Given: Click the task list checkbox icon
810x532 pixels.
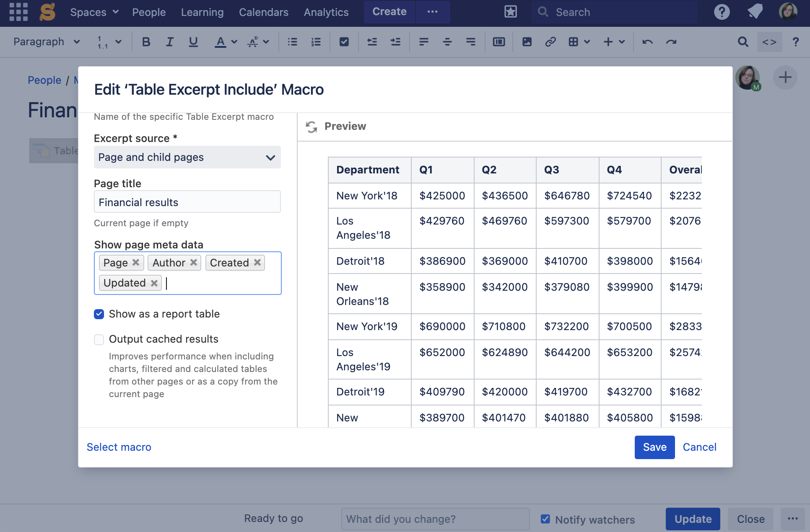Looking at the screenshot, I should pyautogui.click(x=344, y=42).
